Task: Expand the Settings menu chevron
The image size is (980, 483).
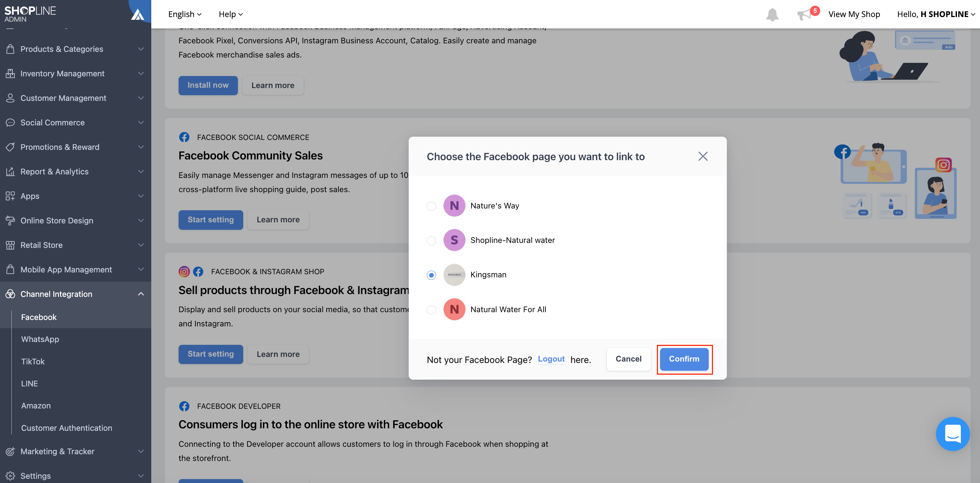Action: (141, 476)
